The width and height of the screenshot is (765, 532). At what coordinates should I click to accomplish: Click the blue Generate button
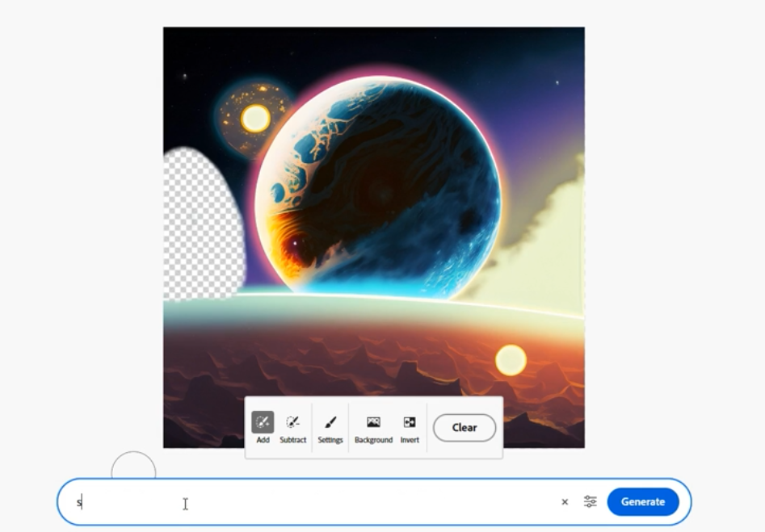click(642, 501)
